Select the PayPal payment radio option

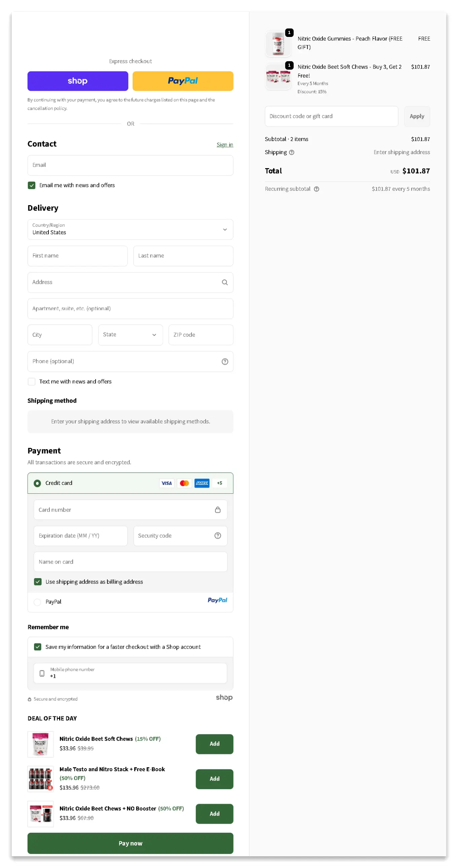[x=37, y=602]
